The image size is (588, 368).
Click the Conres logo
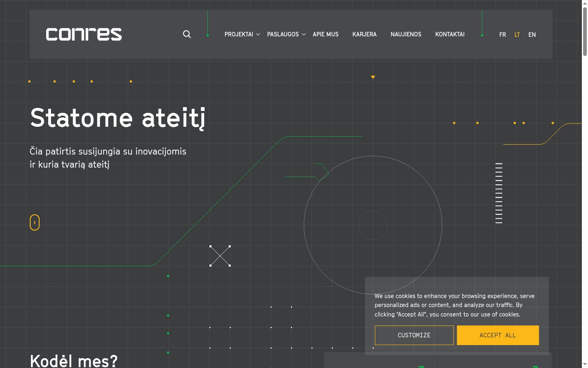tap(84, 34)
